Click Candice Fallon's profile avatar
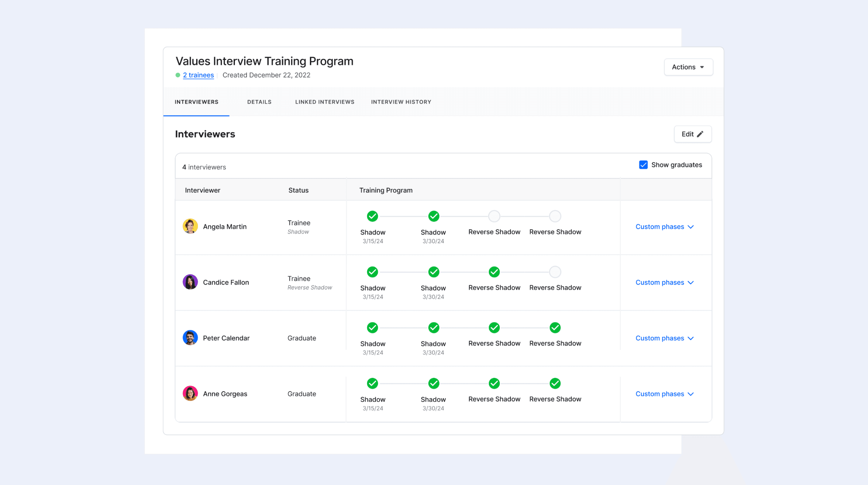The image size is (868, 485). 190,282
